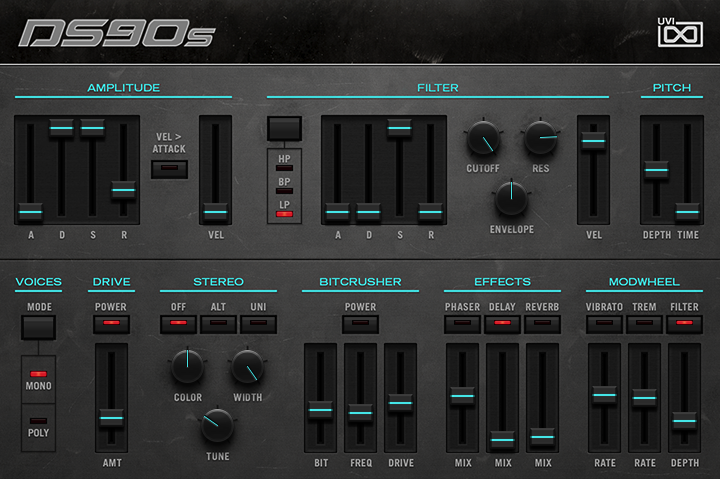Click the bitcrusher DRIVE slider handle
The height and width of the screenshot is (479, 720).
[x=400, y=403]
